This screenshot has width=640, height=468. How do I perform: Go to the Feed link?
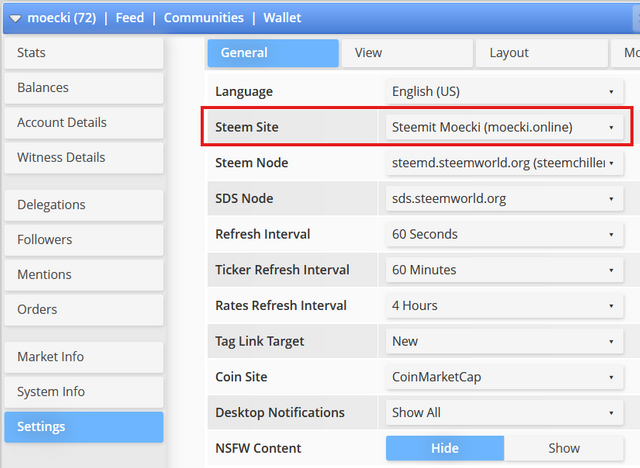point(130,18)
